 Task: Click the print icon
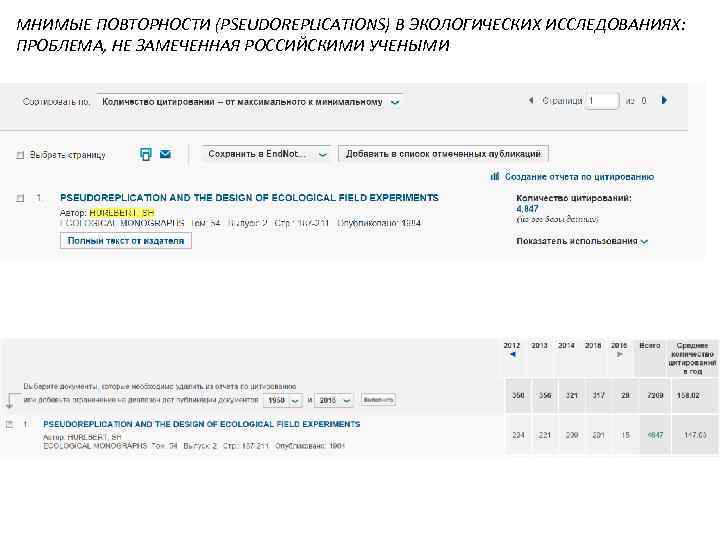point(146,154)
